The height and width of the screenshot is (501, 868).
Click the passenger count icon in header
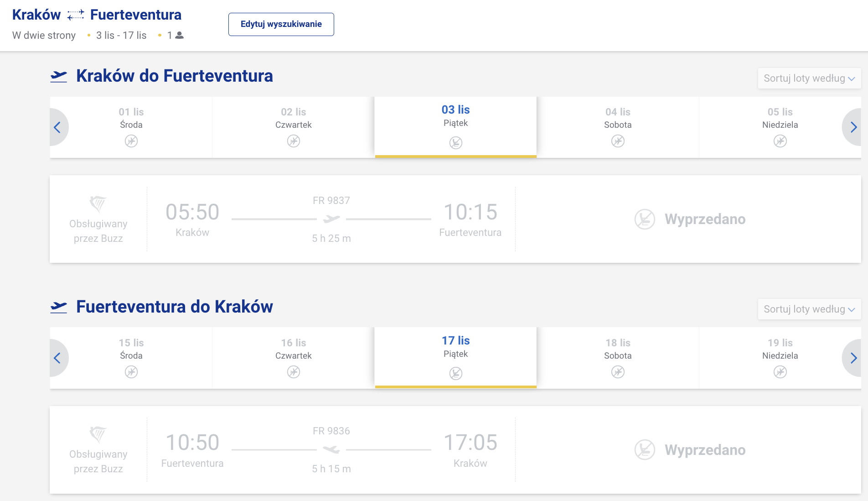coord(180,35)
